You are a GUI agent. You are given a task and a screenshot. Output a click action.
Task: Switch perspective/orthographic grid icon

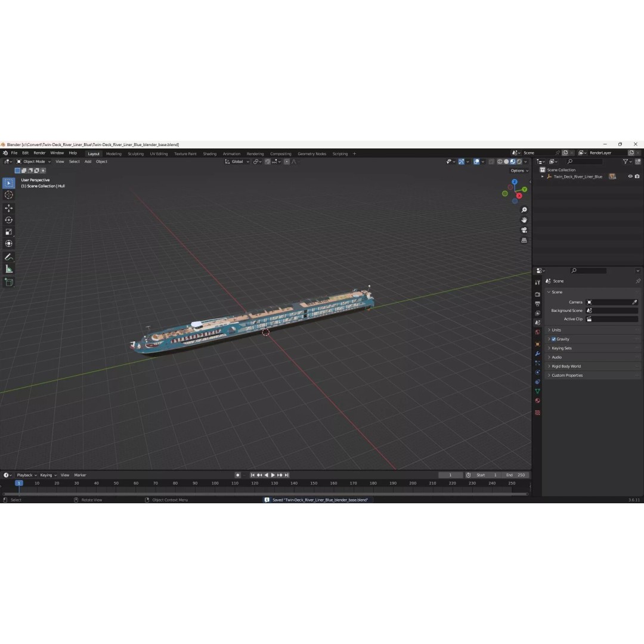coord(524,240)
